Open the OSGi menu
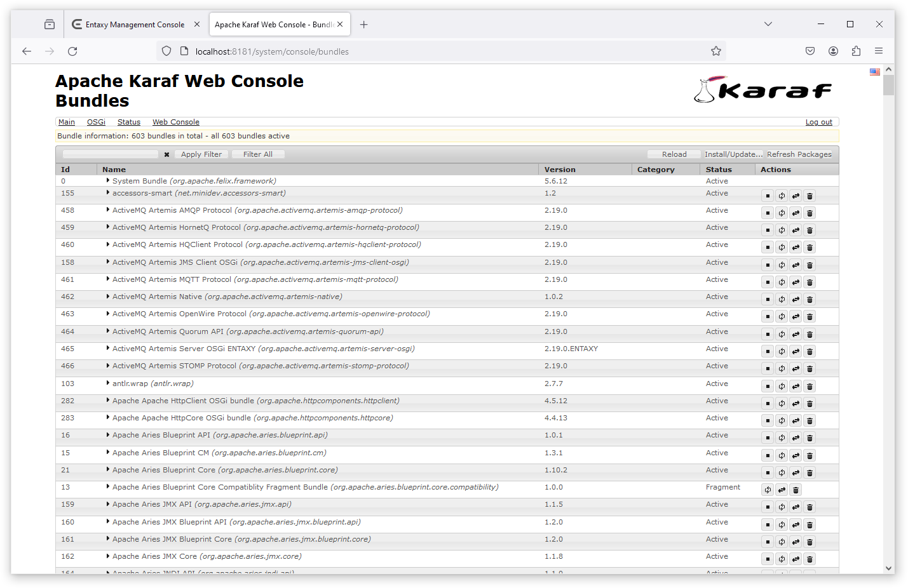Viewport: 908px width, 588px height. [96, 121]
